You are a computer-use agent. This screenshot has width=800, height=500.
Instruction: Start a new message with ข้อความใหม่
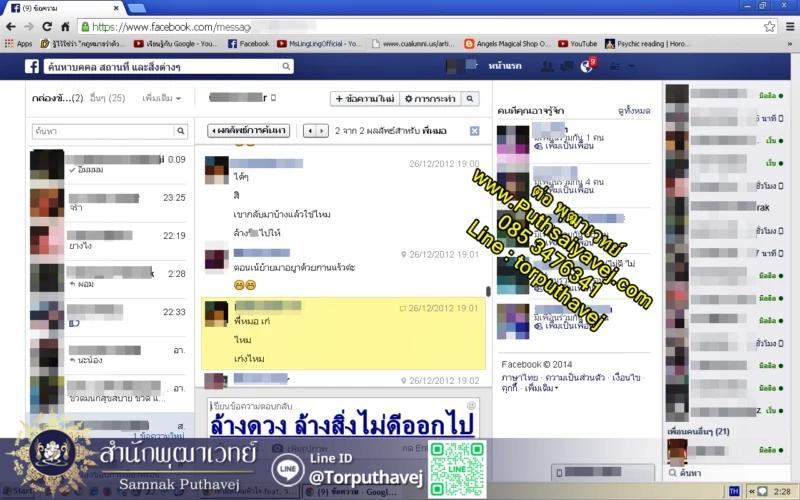tap(365, 98)
